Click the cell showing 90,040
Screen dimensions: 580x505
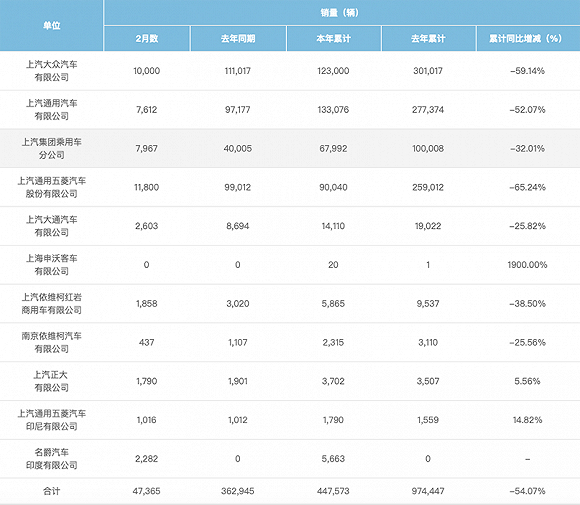[x=333, y=187]
